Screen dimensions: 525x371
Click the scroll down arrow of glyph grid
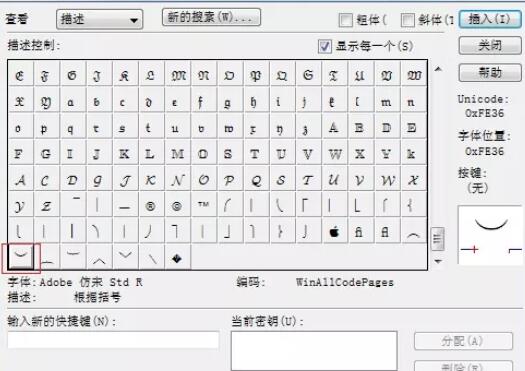click(438, 261)
